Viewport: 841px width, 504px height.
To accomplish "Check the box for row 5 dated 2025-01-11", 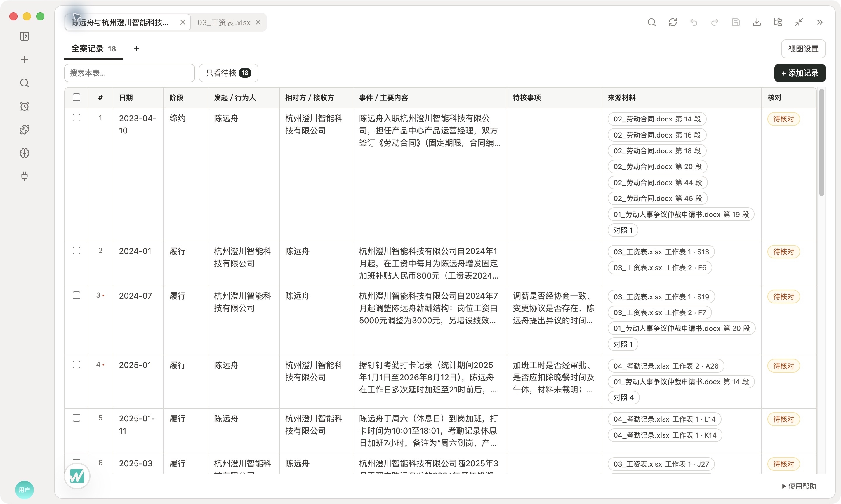I will [x=77, y=418].
